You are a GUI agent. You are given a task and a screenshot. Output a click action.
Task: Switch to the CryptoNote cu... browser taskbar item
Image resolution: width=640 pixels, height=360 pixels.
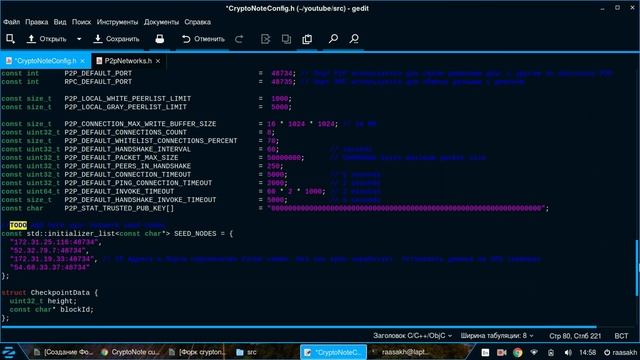pyautogui.click(x=130, y=352)
